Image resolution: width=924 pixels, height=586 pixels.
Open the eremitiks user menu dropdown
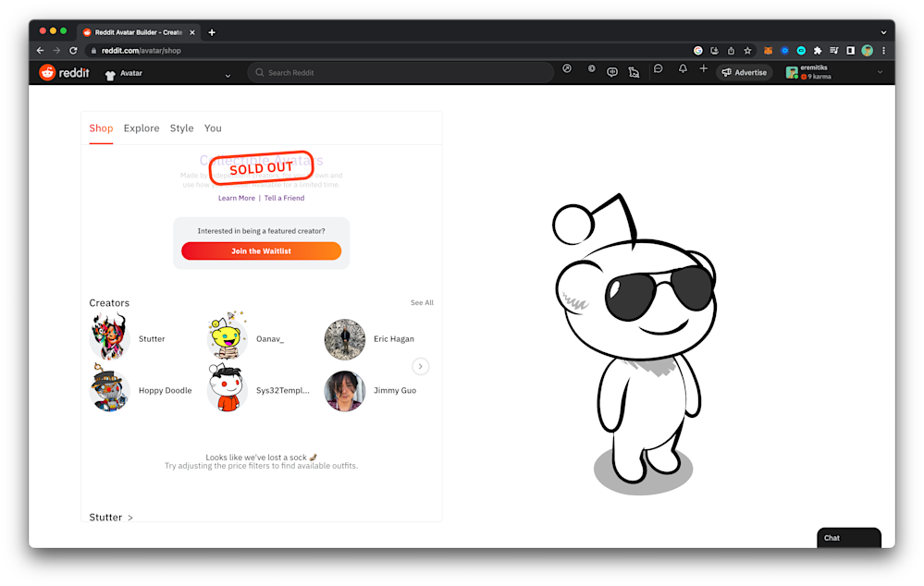(x=834, y=72)
